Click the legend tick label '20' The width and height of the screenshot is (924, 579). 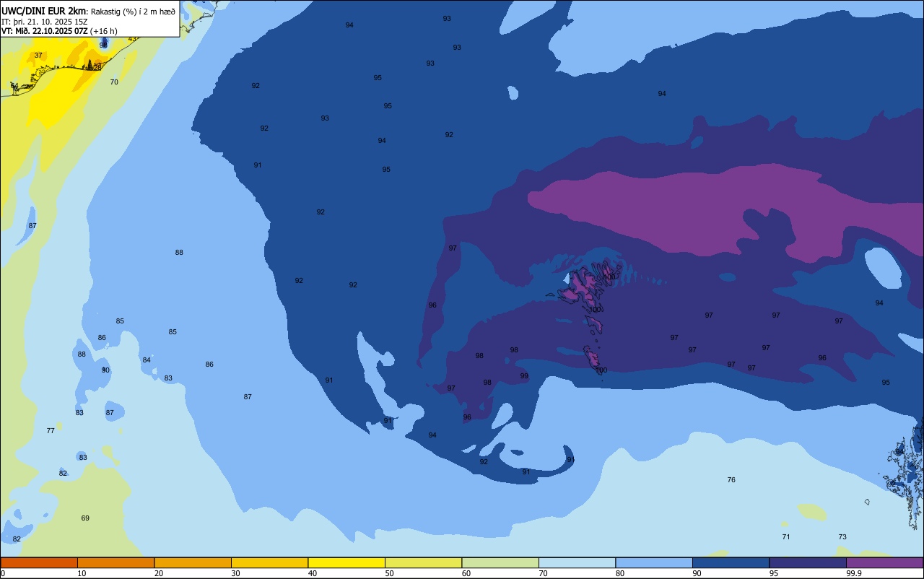158,573
